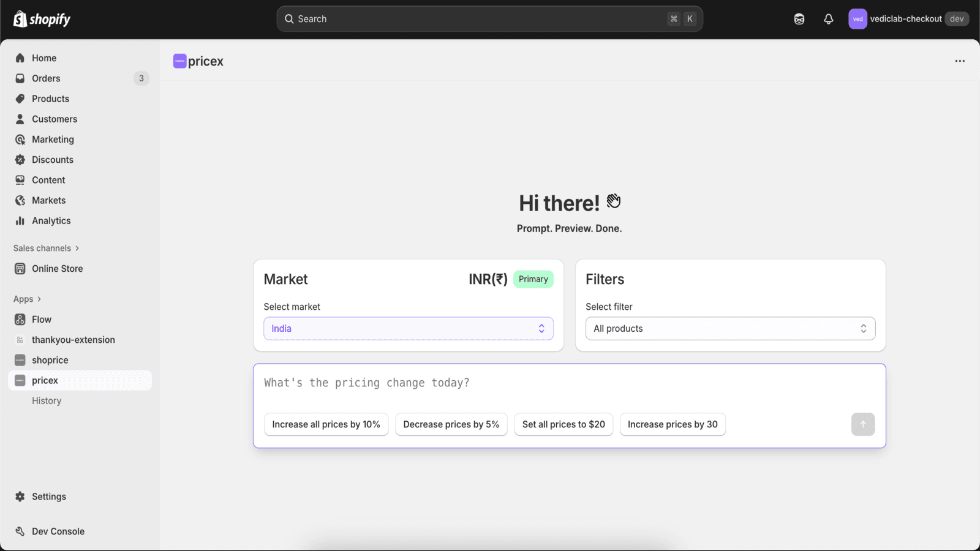Click the Settings gear icon
Image resolution: width=980 pixels, height=551 pixels.
click(20, 497)
